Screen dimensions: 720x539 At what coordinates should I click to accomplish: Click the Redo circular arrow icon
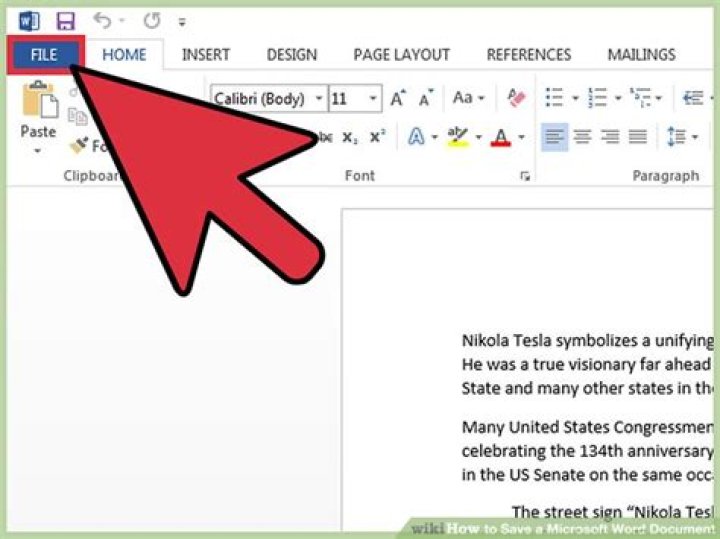(x=152, y=21)
